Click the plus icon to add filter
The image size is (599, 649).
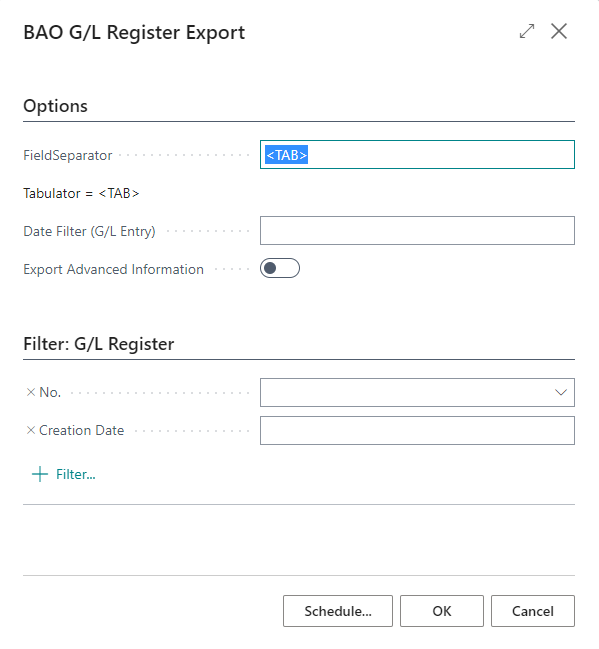click(40, 474)
